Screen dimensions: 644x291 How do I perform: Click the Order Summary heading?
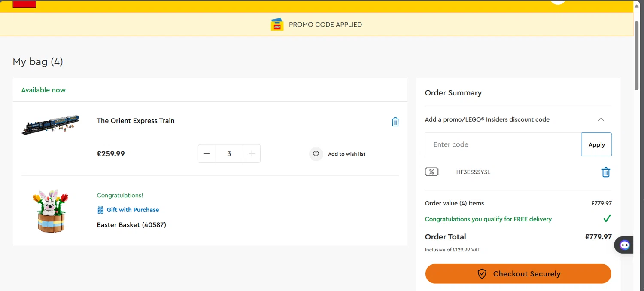tap(453, 93)
